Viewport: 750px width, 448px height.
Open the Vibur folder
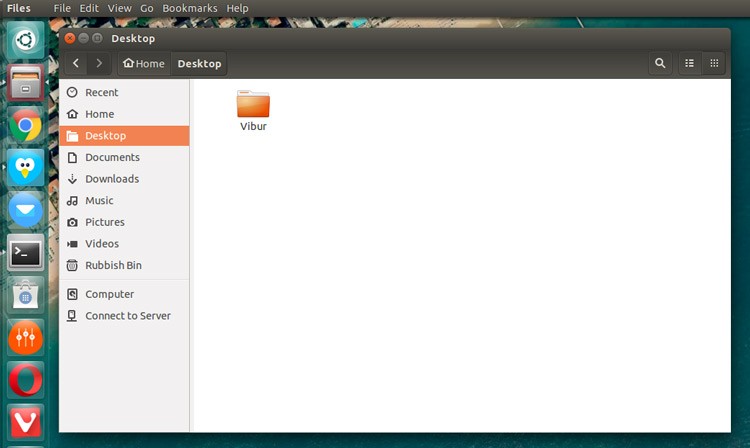click(253, 104)
